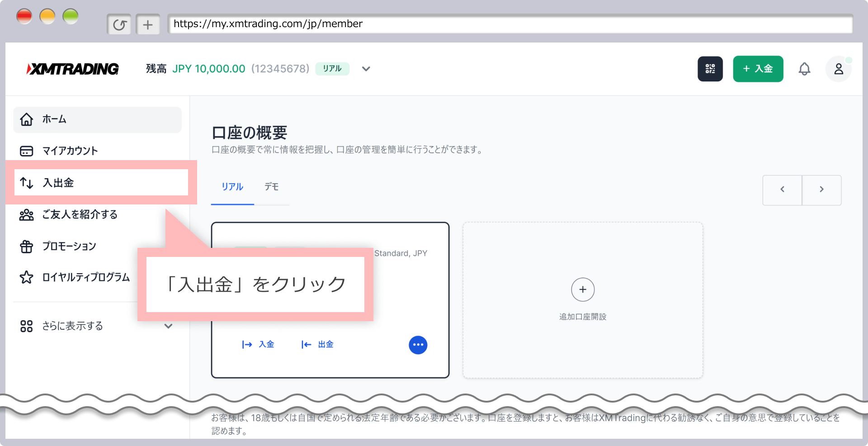The height and width of the screenshot is (446, 868).
Task: Open the user profile avatar menu
Action: (x=839, y=69)
